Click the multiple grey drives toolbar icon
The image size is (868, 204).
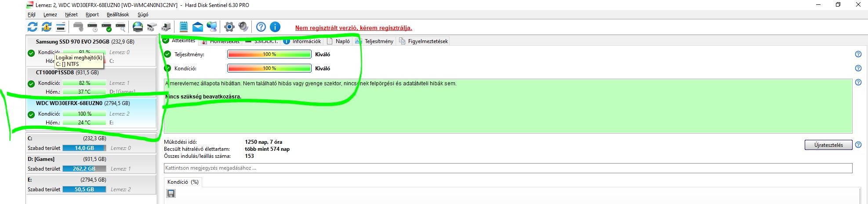tap(152, 27)
